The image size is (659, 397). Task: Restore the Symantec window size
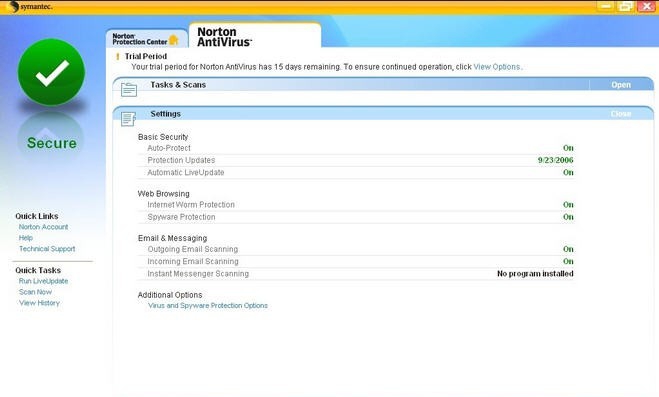pyautogui.click(x=625, y=6)
